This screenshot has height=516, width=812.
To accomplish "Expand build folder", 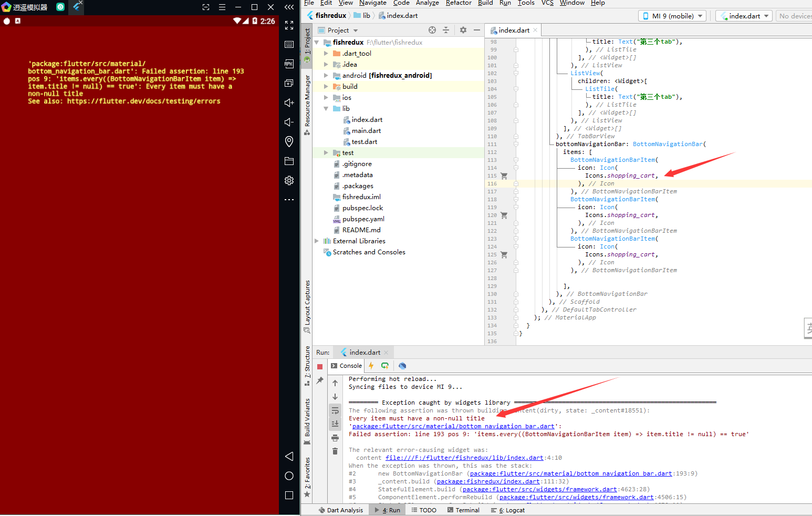I will pos(326,86).
